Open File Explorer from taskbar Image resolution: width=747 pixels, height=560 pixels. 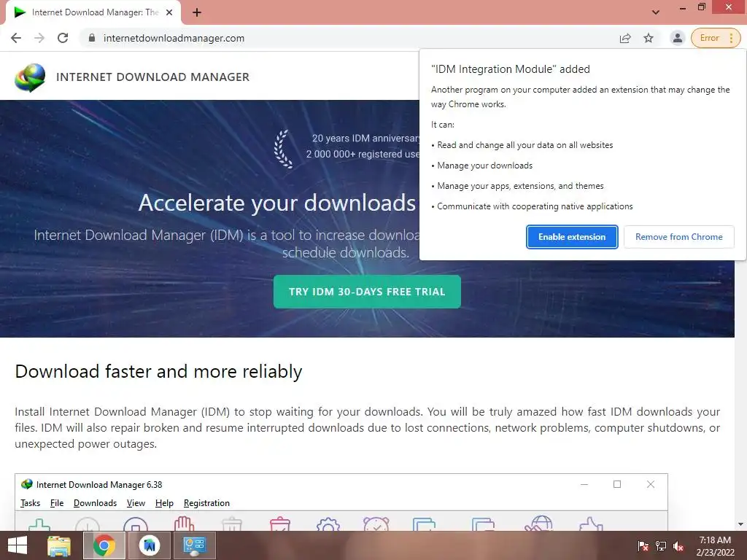(x=59, y=545)
